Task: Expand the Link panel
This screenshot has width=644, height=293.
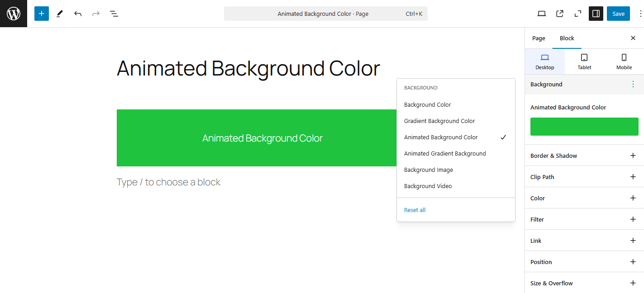Action: pyautogui.click(x=584, y=241)
